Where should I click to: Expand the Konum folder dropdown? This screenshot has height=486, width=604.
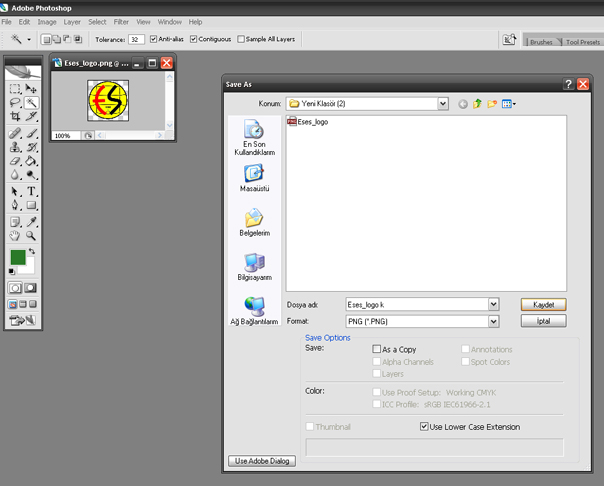[x=443, y=104]
